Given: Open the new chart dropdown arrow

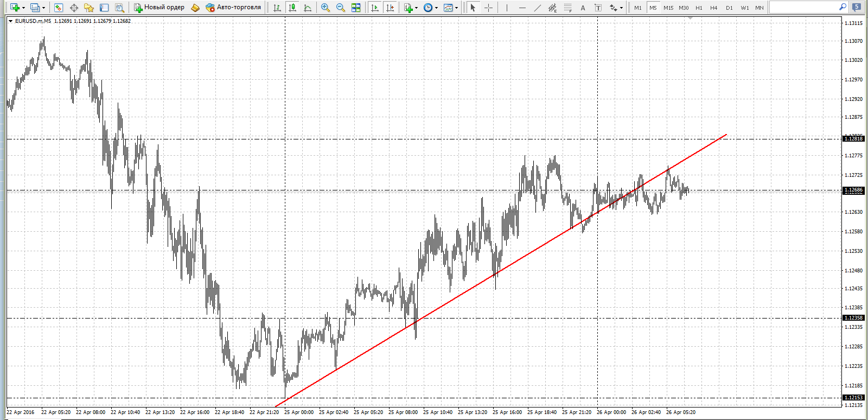Looking at the screenshot, I should point(23,8).
